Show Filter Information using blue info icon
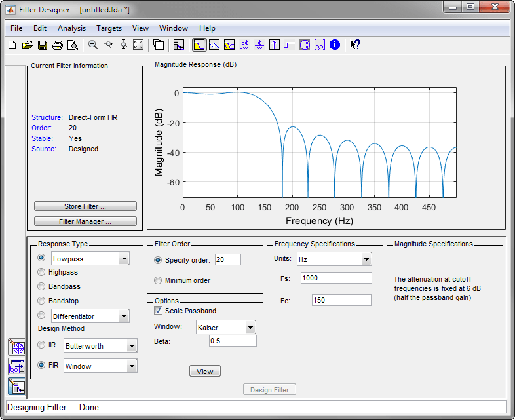The width and height of the screenshot is (515, 420). pos(335,45)
